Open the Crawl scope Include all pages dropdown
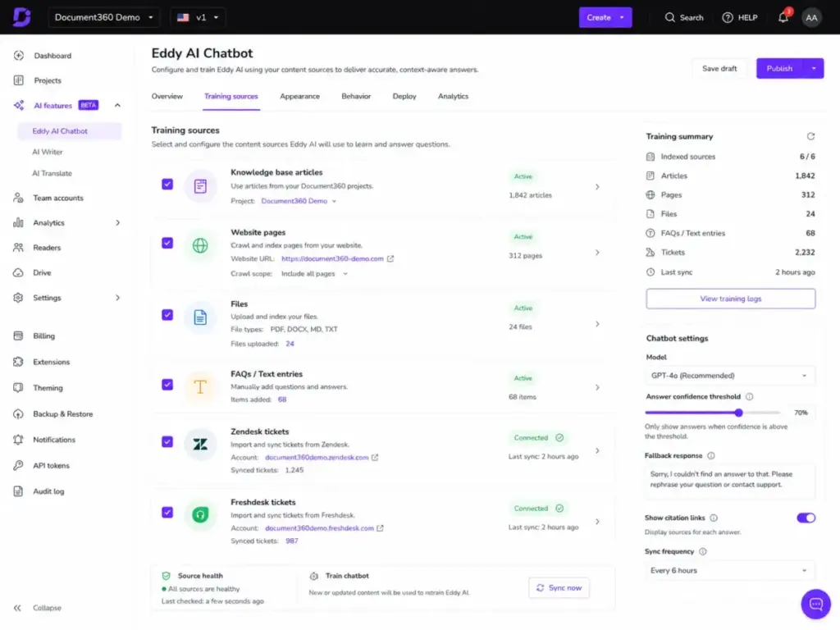The width and height of the screenshot is (840, 630). tap(314, 274)
